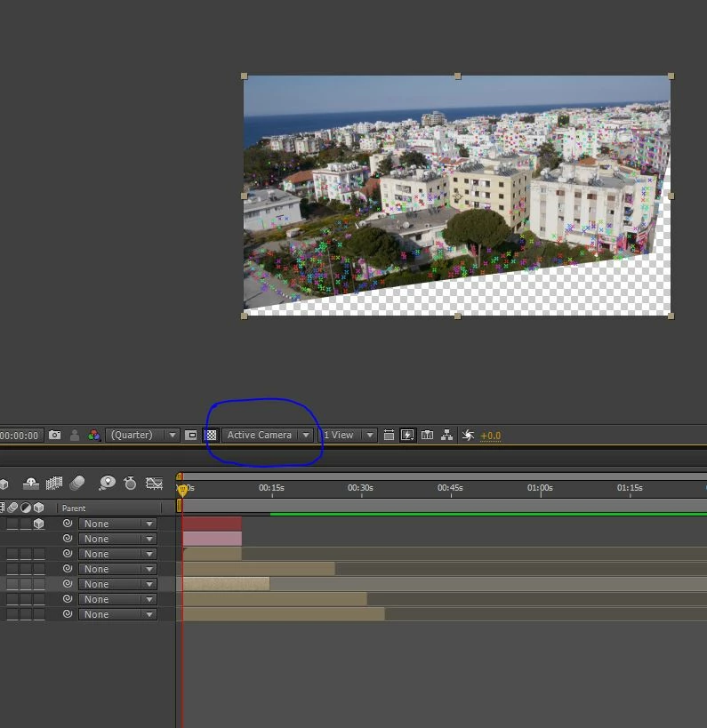Open the Fast Previews lightning icon

[x=407, y=435]
